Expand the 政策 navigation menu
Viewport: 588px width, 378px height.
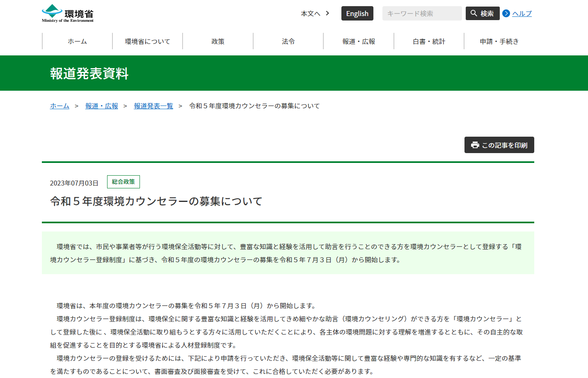218,41
